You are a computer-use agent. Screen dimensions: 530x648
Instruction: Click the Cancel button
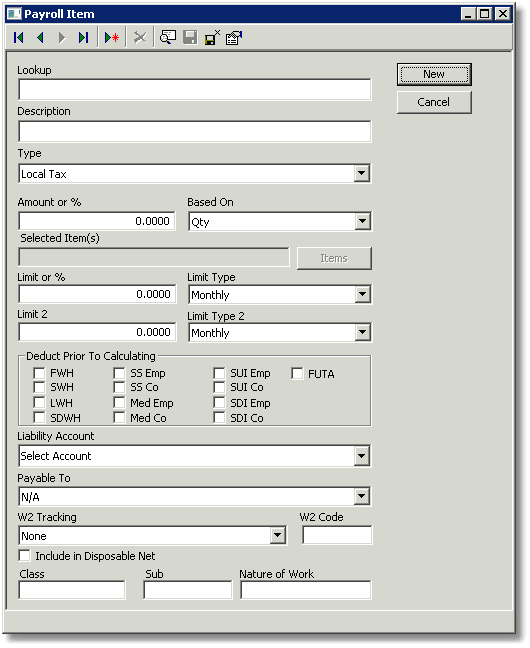(x=434, y=102)
